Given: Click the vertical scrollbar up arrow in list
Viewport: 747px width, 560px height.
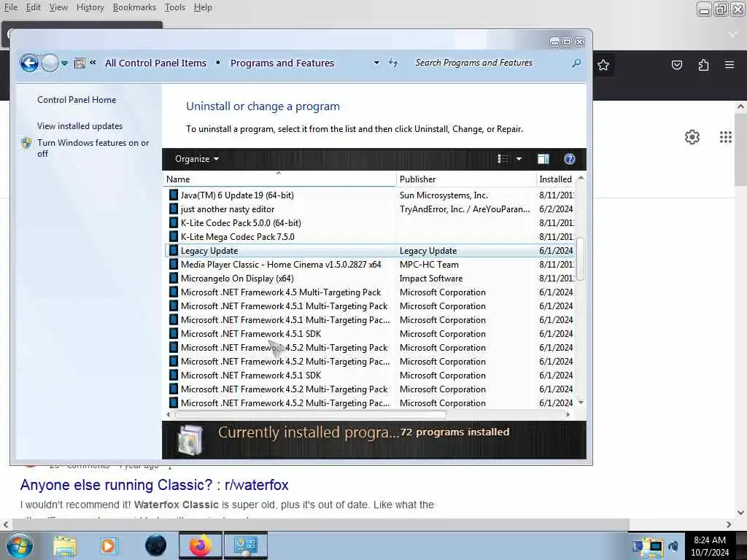Looking at the screenshot, I should (580, 178).
